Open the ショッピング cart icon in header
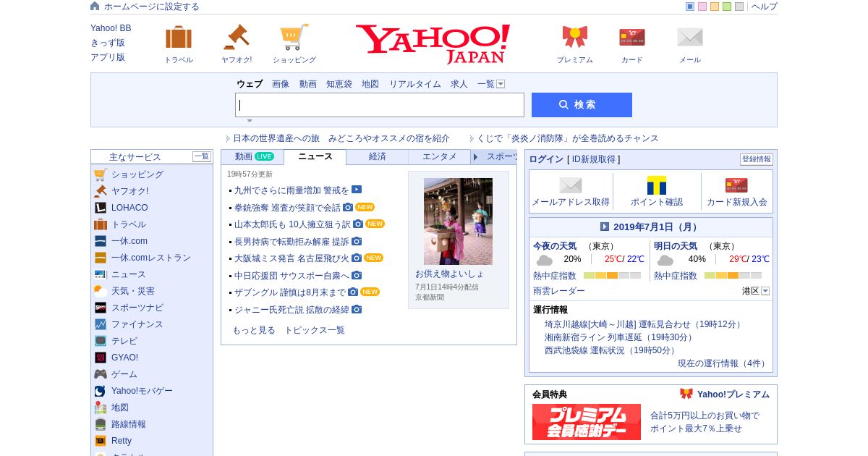 click(294, 37)
